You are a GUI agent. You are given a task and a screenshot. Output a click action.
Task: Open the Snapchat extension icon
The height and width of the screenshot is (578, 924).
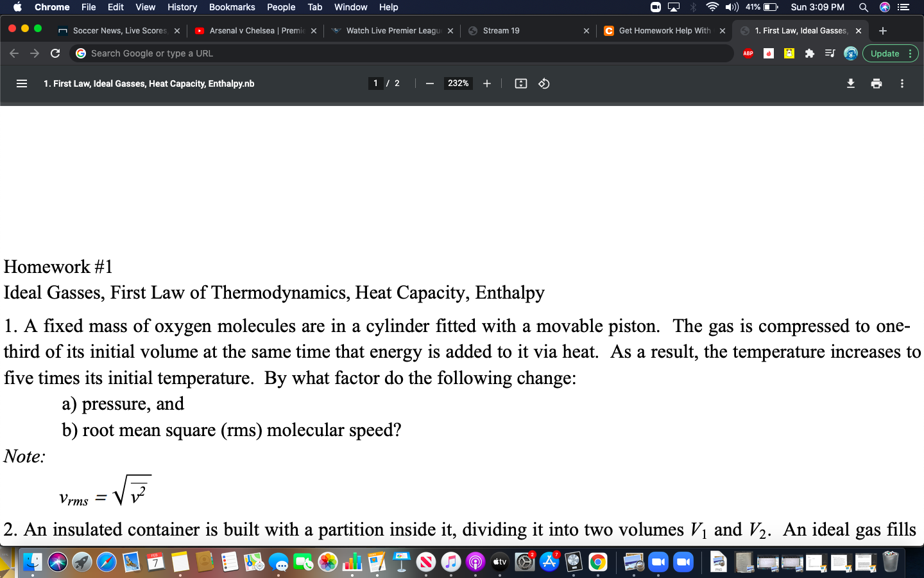(789, 53)
